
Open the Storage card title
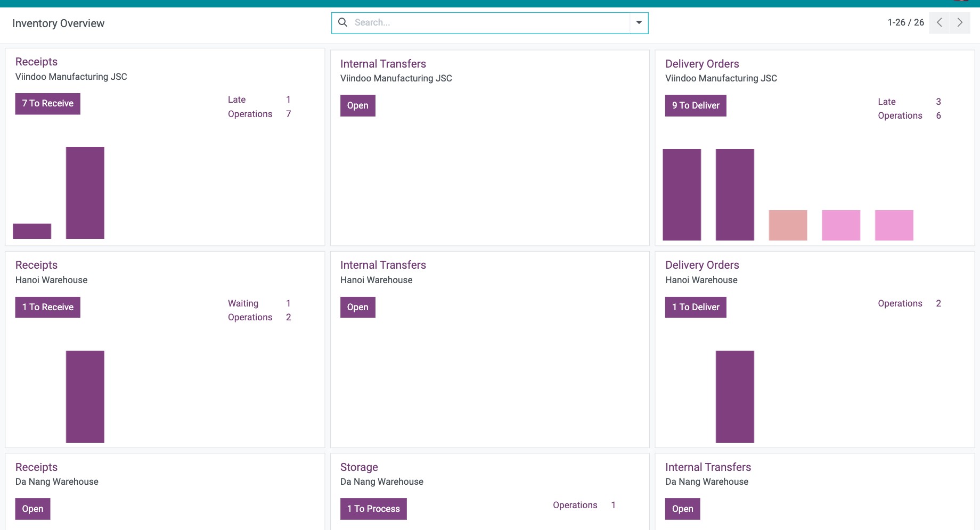(x=359, y=467)
